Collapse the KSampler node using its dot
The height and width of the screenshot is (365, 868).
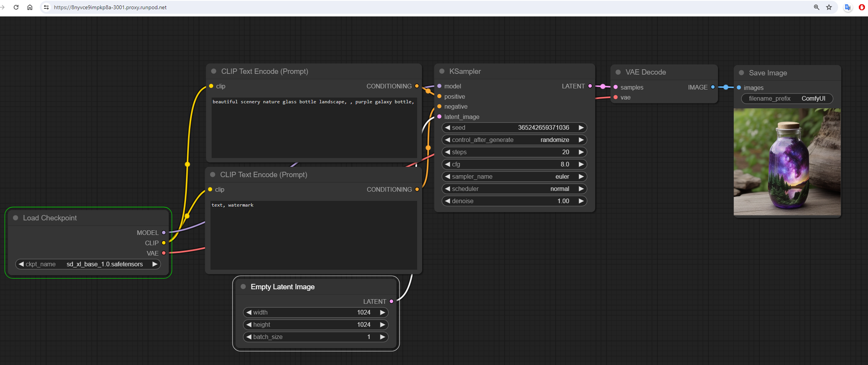tap(442, 71)
